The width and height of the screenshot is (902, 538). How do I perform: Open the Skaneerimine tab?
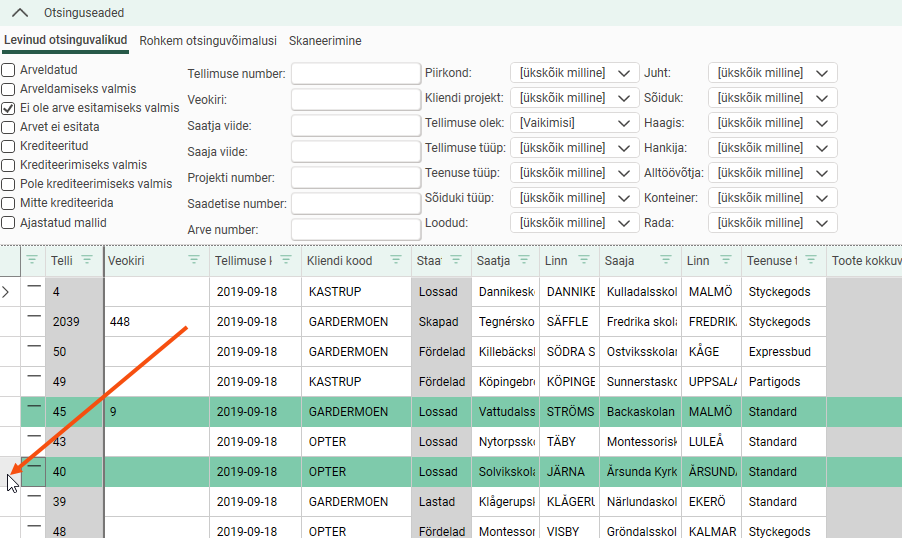click(325, 41)
